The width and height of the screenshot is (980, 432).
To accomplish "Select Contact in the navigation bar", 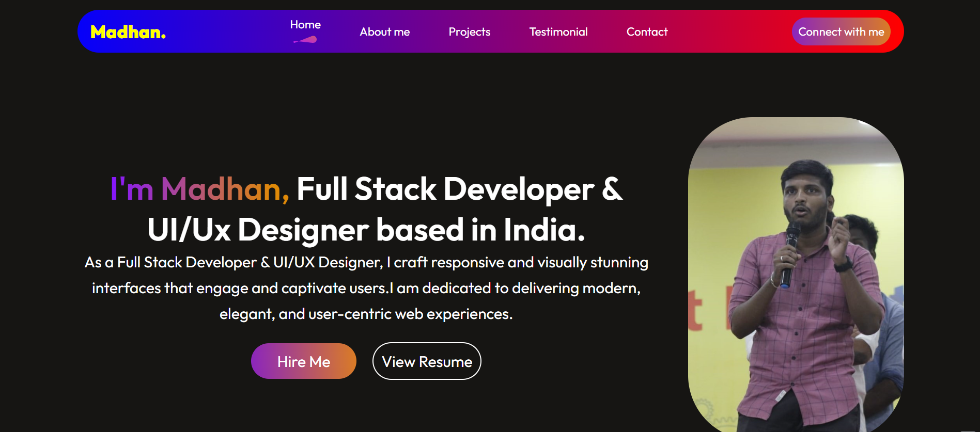I will (x=647, y=32).
